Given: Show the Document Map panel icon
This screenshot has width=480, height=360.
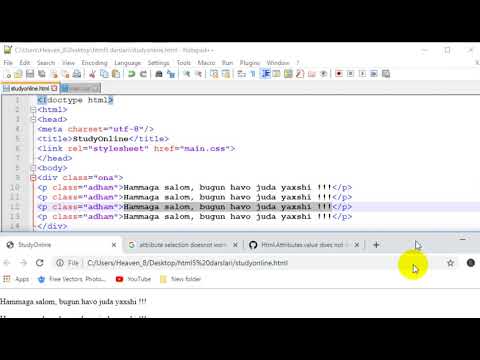Looking at the screenshot, I should click(x=288, y=74).
